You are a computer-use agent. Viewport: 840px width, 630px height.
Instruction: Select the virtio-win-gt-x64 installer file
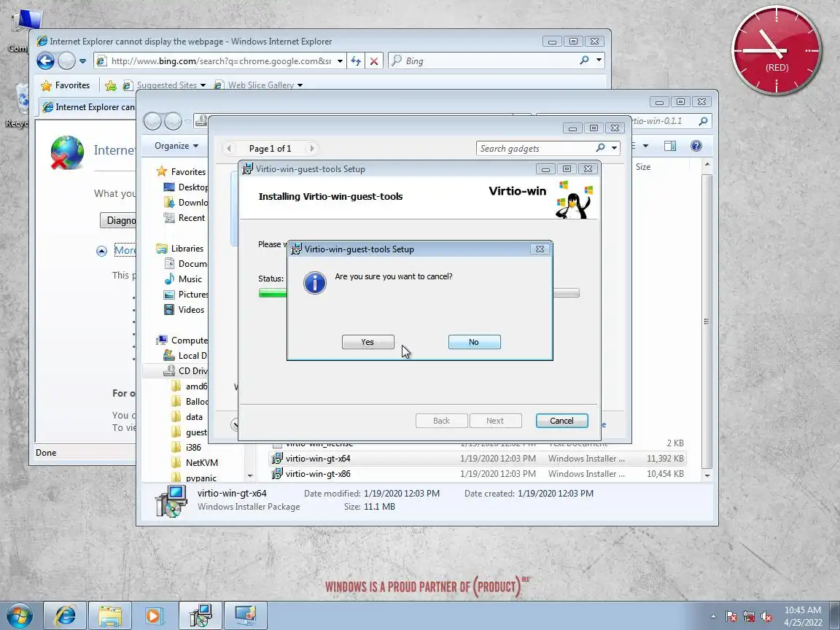478,459
